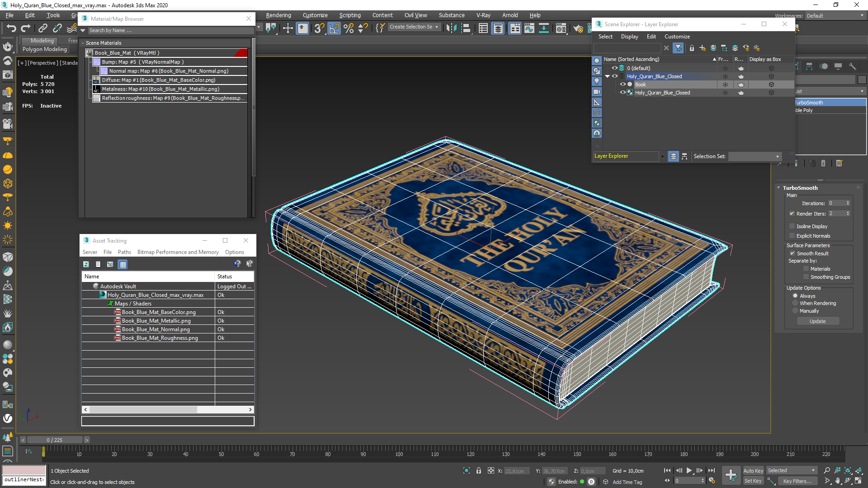Click the TurboSmooth Update button
The image size is (868, 488).
click(x=817, y=321)
